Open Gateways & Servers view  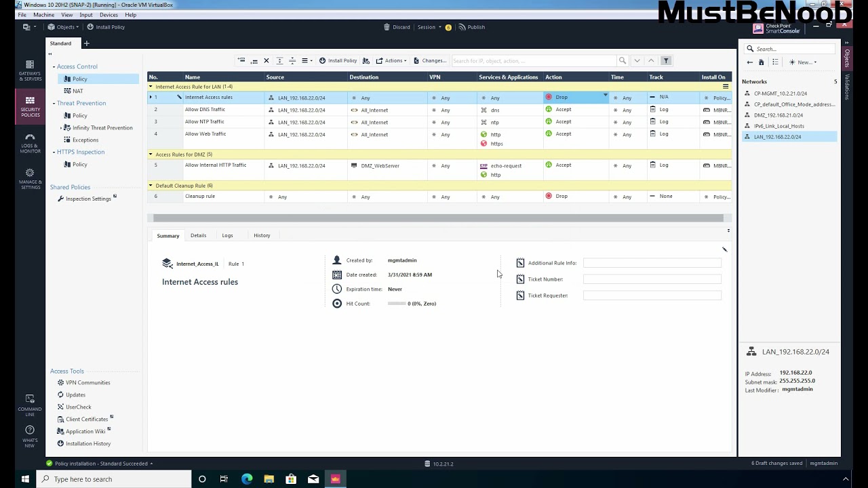click(30, 70)
